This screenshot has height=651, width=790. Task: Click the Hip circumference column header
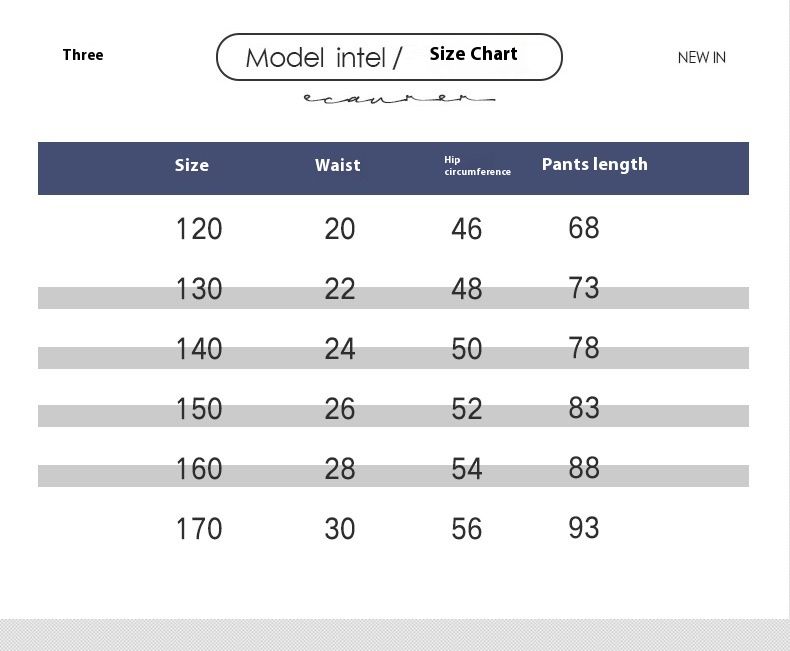click(x=476, y=166)
